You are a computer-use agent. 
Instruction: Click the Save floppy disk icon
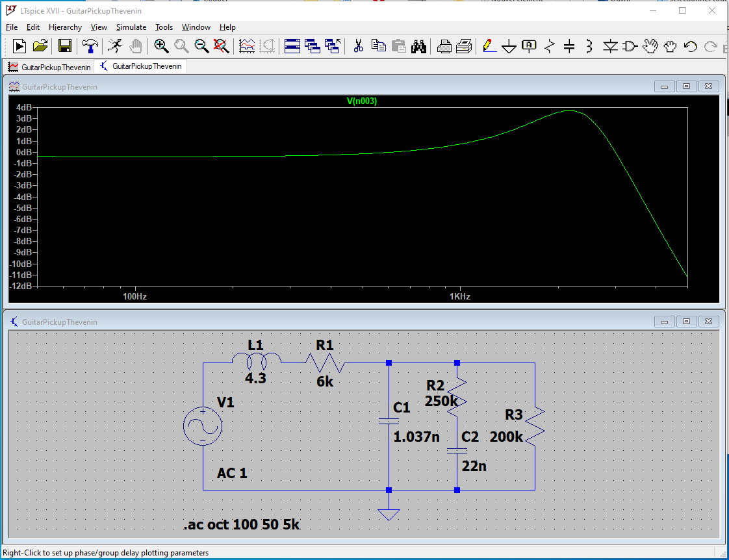(64, 45)
